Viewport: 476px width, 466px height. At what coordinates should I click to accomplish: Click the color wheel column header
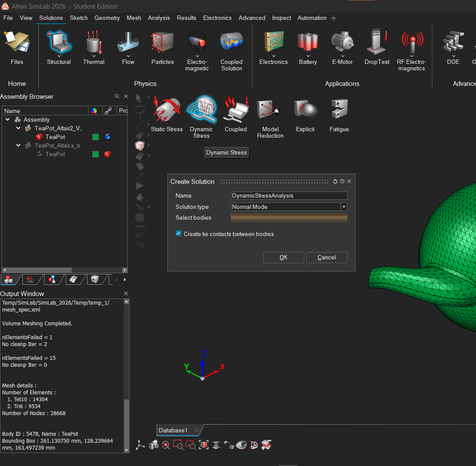point(94,111)
